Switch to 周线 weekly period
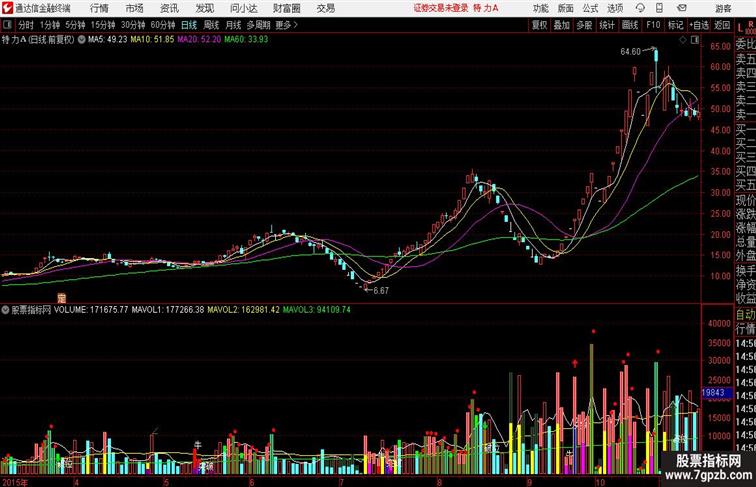Viewport: 756px width, 487px height. pos(211,25)
